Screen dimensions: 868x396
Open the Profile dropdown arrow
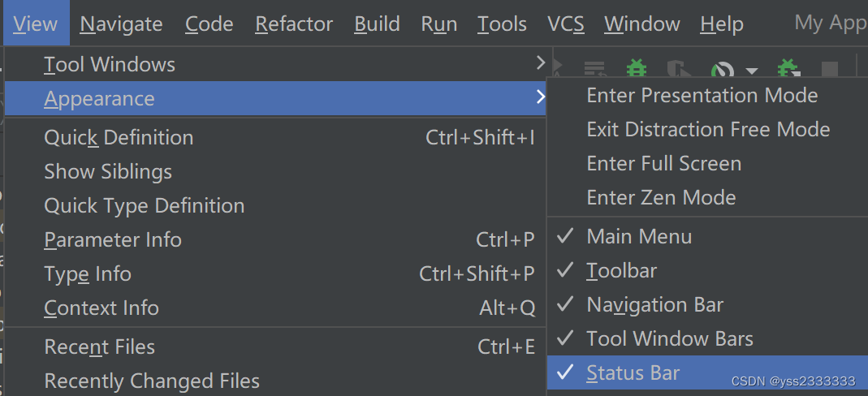(752, 70)
